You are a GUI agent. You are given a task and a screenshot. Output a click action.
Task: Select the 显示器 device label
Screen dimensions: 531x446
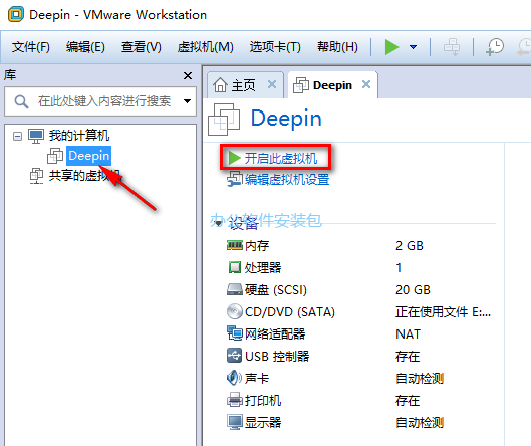click(x=263, y=422)
